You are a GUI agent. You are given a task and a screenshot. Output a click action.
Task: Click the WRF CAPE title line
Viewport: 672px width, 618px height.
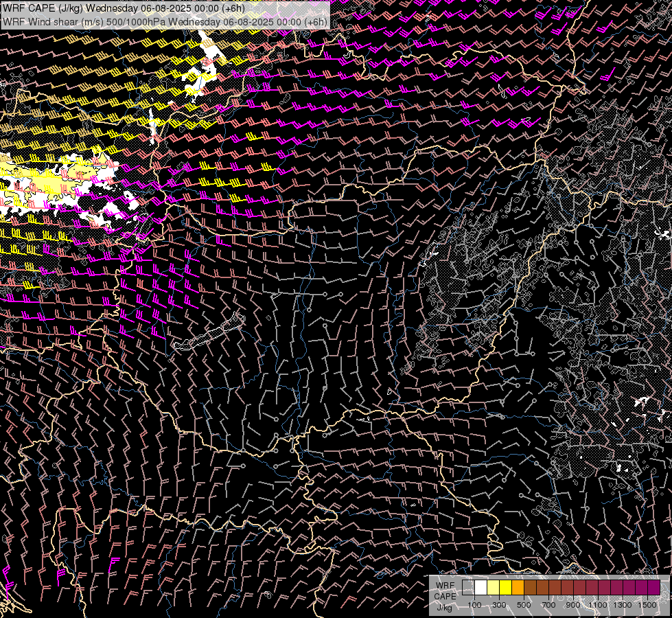point(124,8)
